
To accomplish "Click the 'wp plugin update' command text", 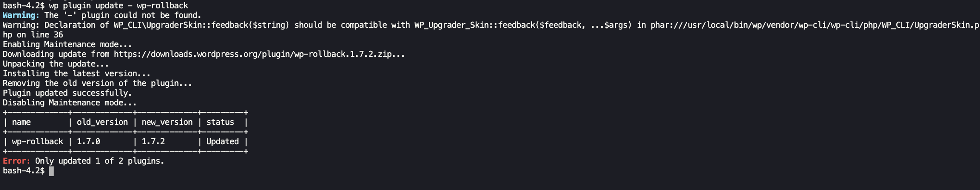I will [x=86, y=6].
